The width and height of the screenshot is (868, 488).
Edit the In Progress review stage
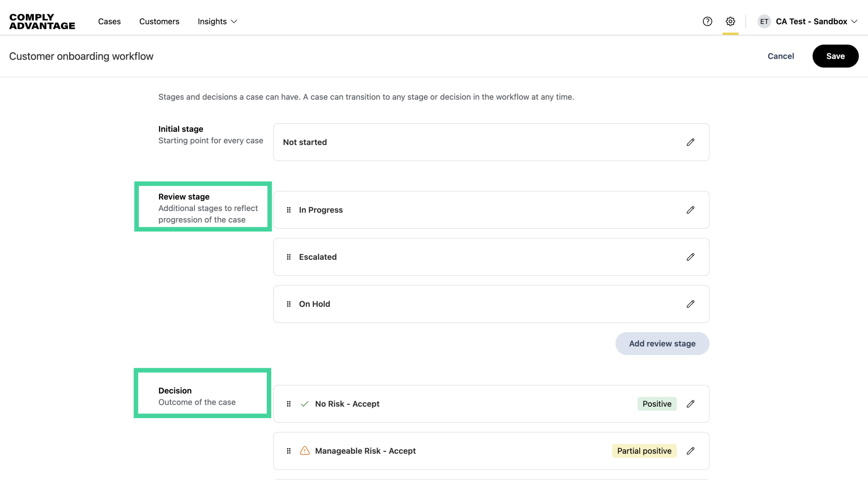[x=690, y=210]
